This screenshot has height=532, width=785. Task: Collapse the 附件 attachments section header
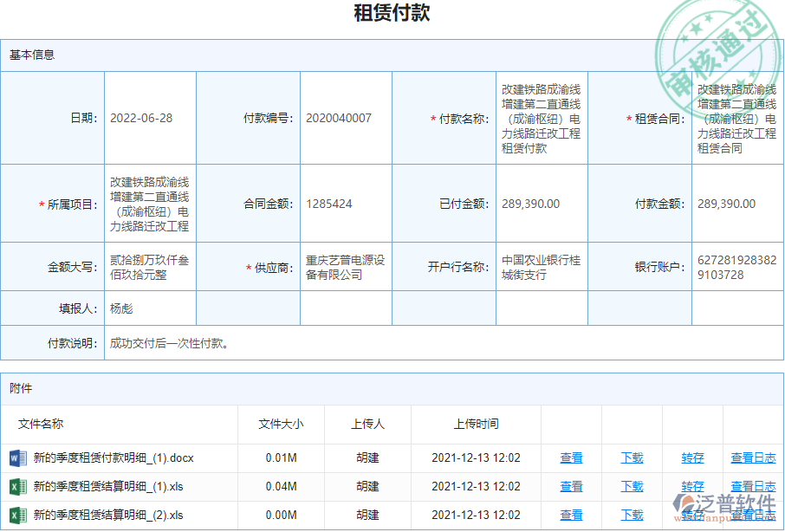(x=21, y=388)
